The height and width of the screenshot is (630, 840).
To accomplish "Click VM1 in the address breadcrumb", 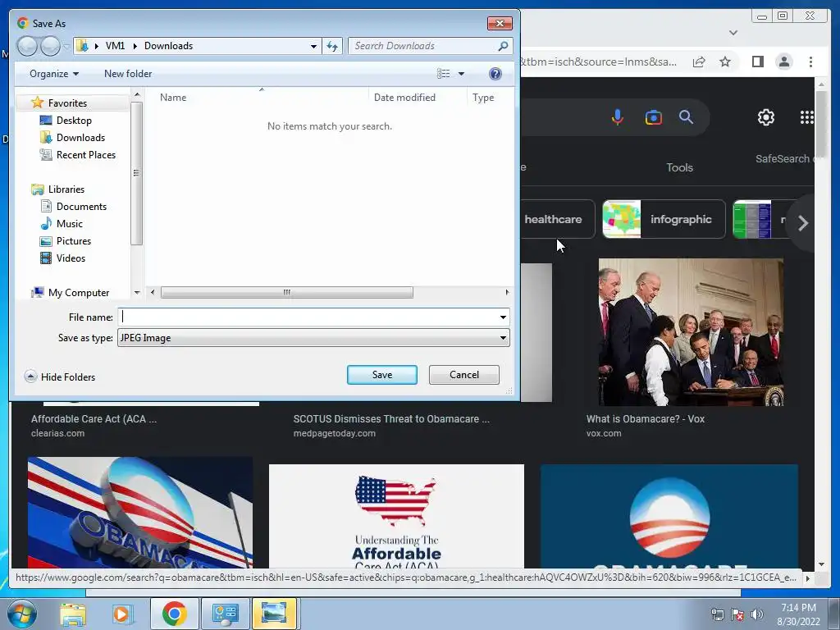I will pos(115,46).
